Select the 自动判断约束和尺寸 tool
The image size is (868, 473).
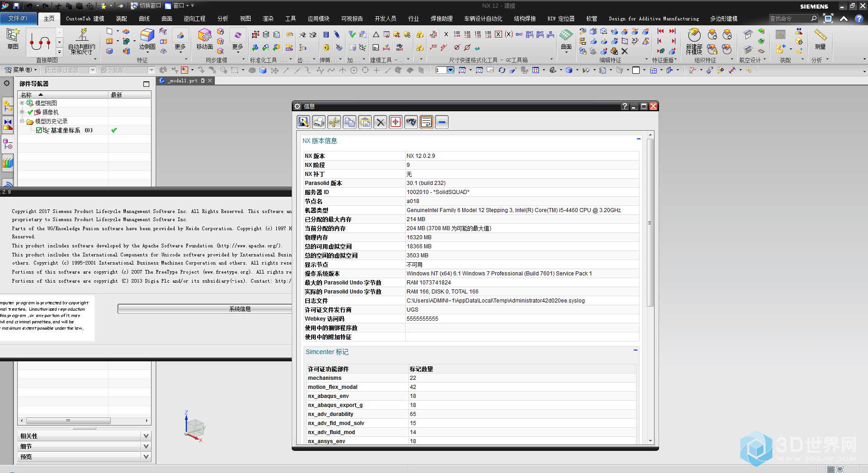(x=82, y=42)
